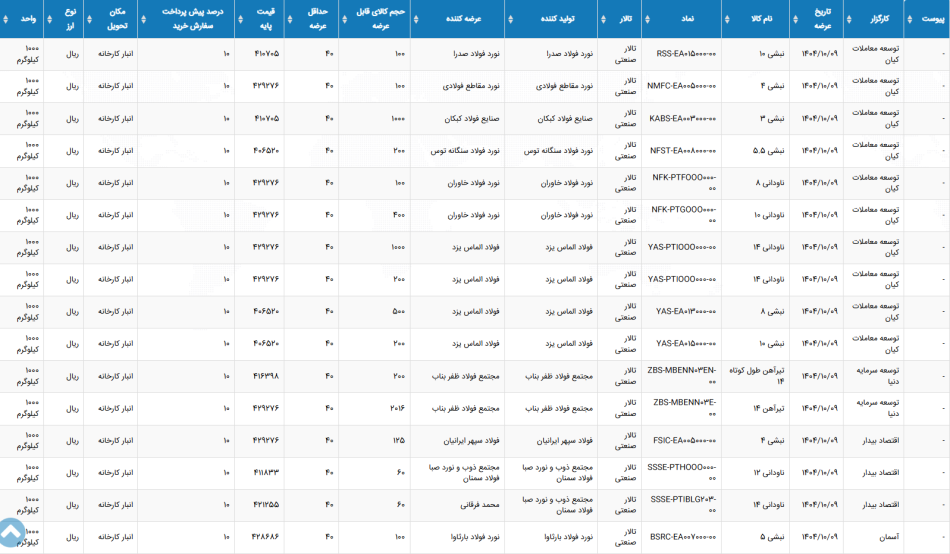Select product cell 'ناودانی ۸'

pyautogui.click(x=769, y=182)
